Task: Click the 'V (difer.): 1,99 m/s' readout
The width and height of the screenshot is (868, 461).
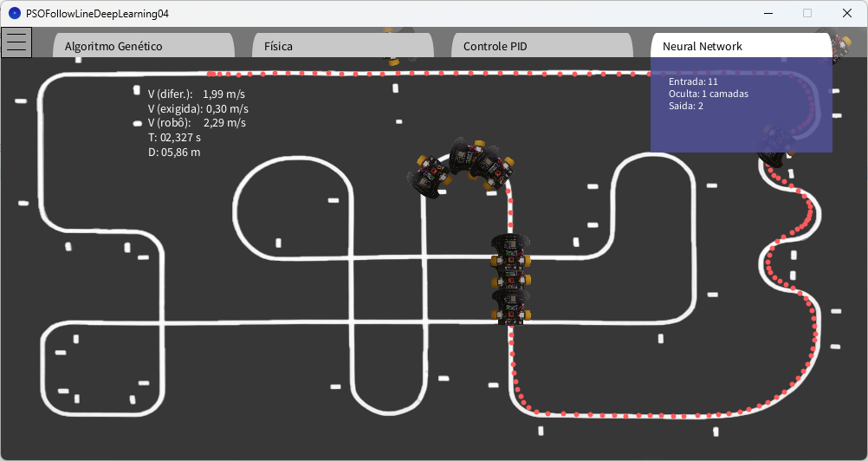Action: 197,94
